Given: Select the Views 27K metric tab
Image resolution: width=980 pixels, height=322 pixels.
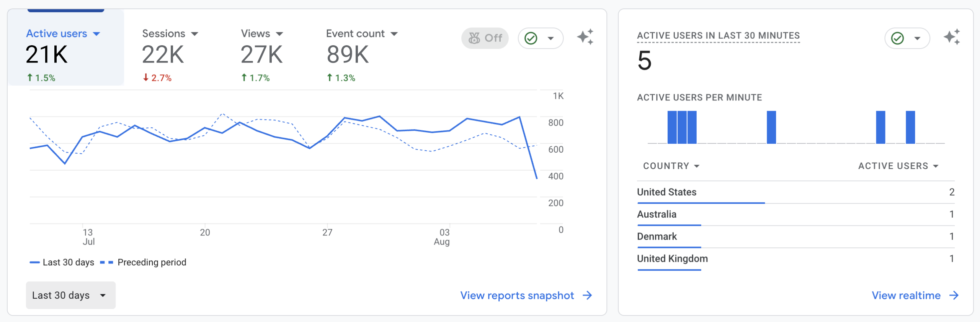Looking at the screenshot, I should point(262,54).
